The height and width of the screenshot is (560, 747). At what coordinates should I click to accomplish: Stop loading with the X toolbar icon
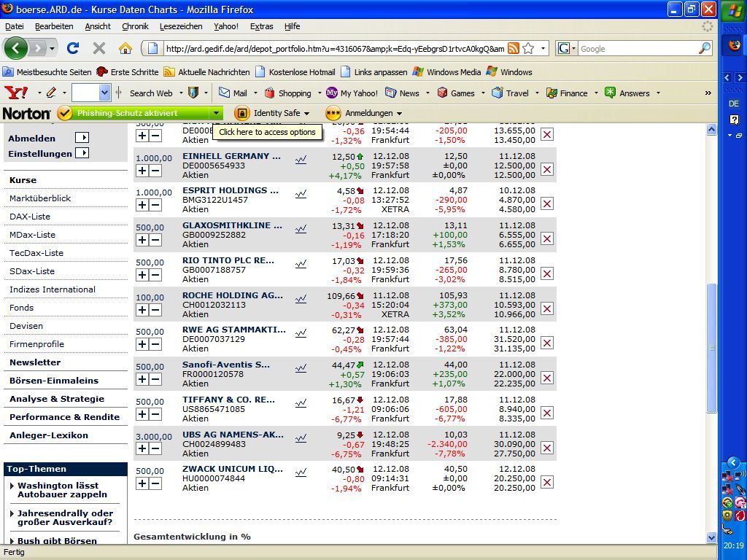coord(99,48)
